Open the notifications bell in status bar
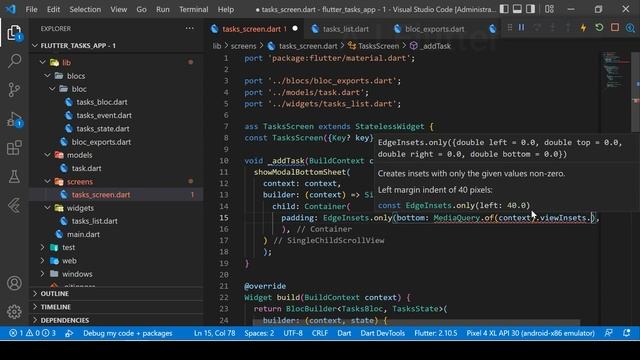This screenshot has height=360, width=640. 627,333
